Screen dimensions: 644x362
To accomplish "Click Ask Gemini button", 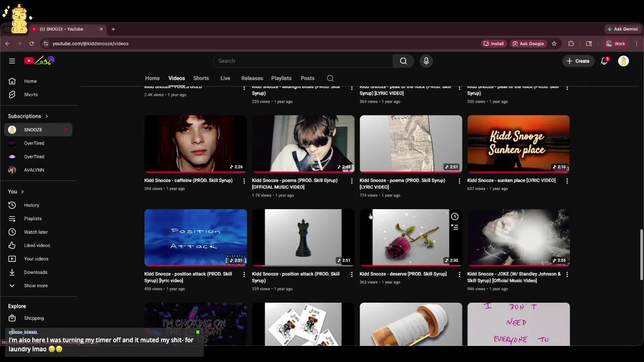I will pos(622,29).
